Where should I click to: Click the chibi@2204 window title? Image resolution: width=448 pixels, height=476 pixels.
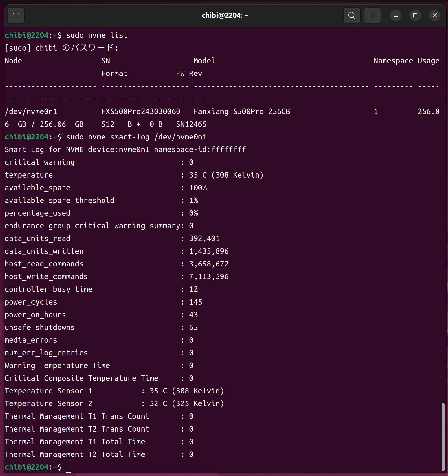tap(225, 16)
